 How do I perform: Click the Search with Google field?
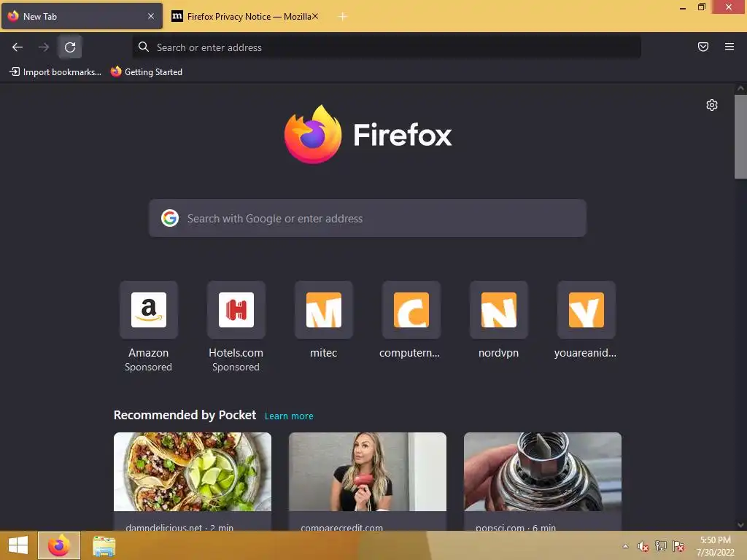[368, 218]
